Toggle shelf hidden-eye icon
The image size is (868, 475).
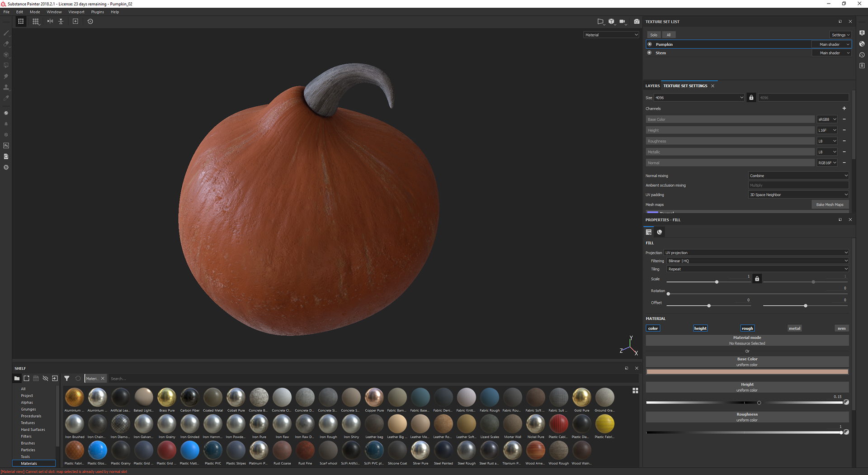click(x=45, y=378)
